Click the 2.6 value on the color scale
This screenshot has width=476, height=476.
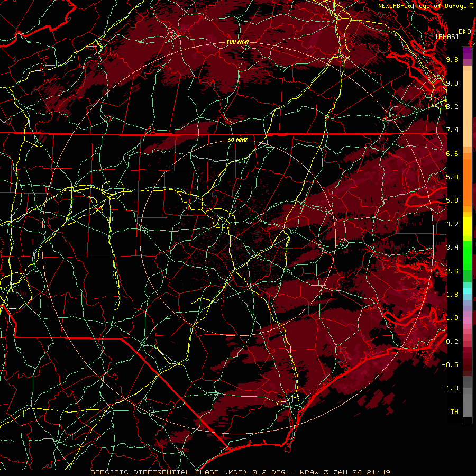pyautogui.click(x=452, y=271)
